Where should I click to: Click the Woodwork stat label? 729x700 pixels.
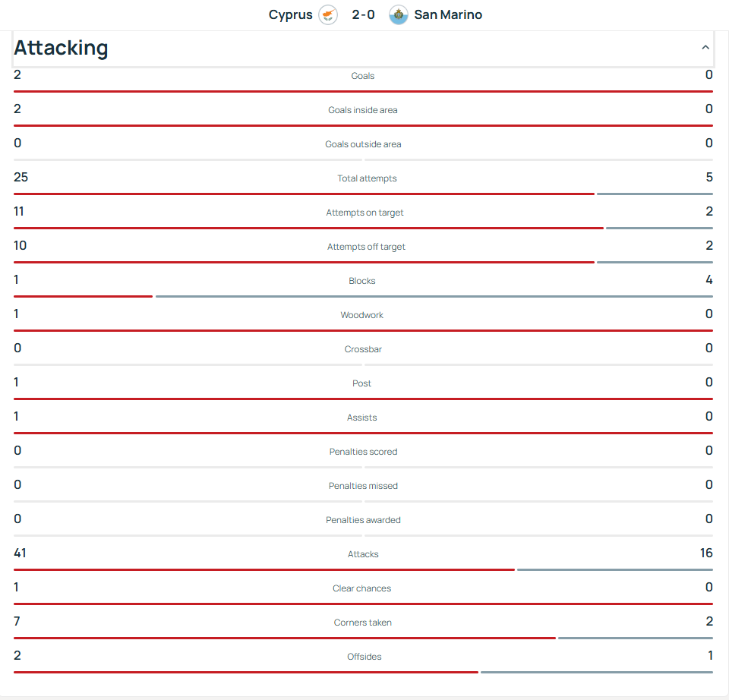[361, 315]
